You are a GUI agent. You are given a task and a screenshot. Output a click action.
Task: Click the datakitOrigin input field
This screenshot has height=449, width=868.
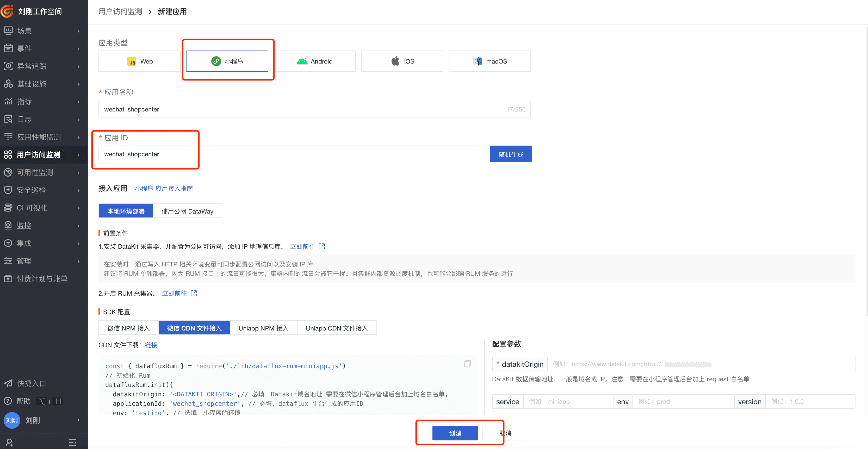pos(701,364)
